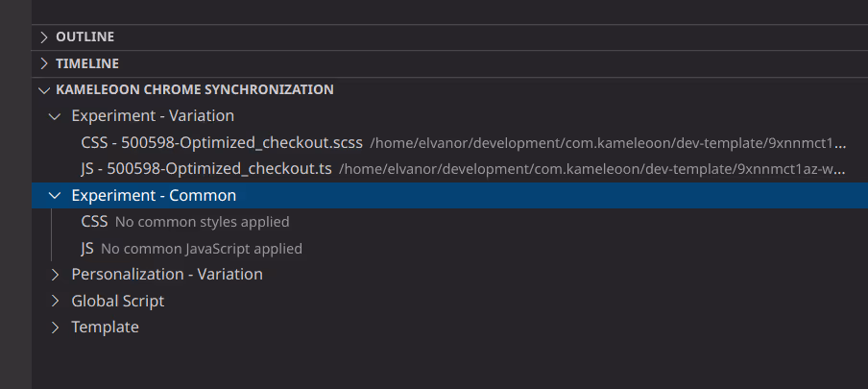
Task: Click the scss file path description text
Action: [609, 143]
